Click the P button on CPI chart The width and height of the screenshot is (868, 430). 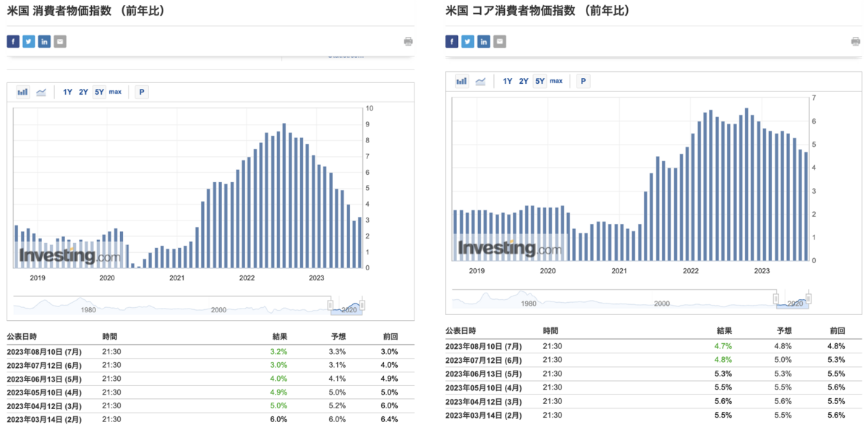pos(142,92)
